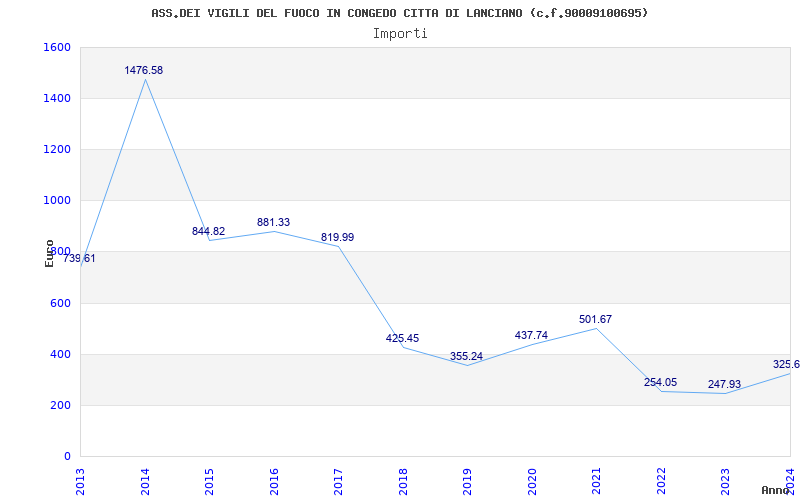This screenshot has width=800, height=500.
Task: Click the 2016 x-axis tick
Action: (x=274, y=481)
